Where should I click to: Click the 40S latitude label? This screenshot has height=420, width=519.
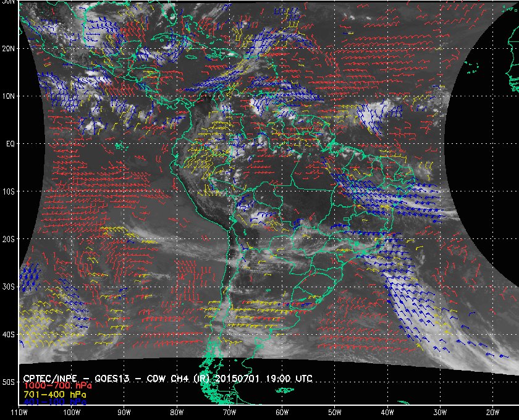(x=9, y=334)
